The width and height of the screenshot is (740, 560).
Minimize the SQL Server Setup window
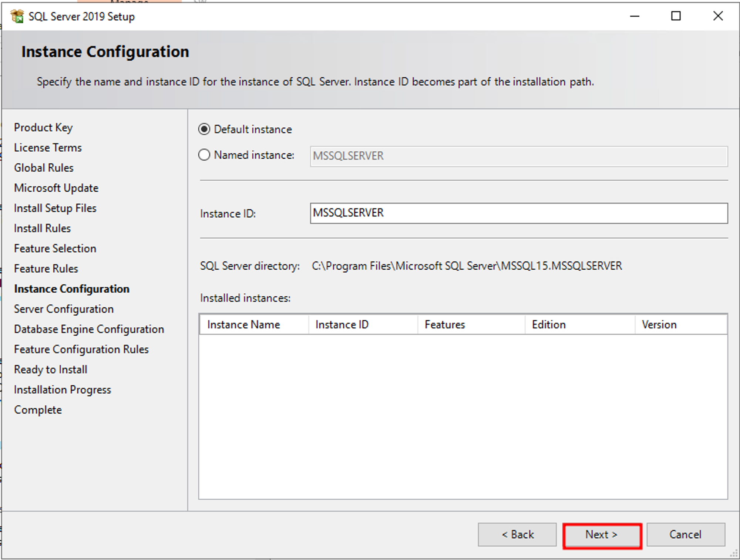coord(635,16)
